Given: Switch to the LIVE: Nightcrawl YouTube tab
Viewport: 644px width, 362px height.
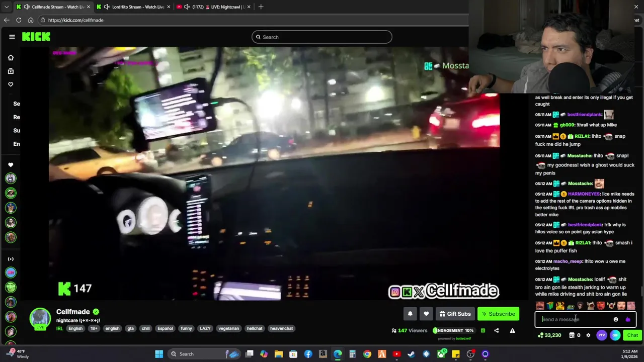Looking at the screenshot, I should pyautogui.click(x=214, y=7).
